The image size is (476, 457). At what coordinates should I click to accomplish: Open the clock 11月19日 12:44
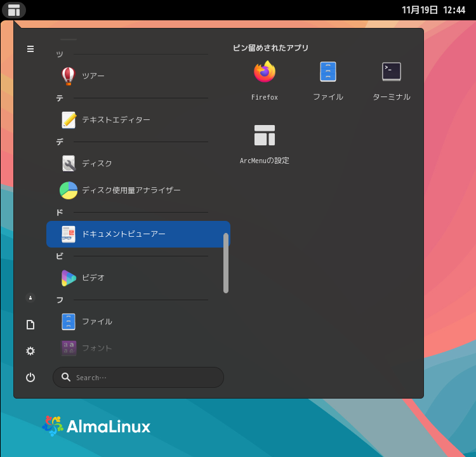(x=433, y=10)
